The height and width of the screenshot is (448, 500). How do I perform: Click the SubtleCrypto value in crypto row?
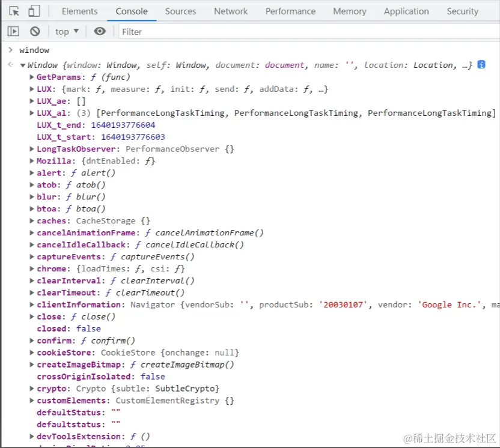pos(185,389)
